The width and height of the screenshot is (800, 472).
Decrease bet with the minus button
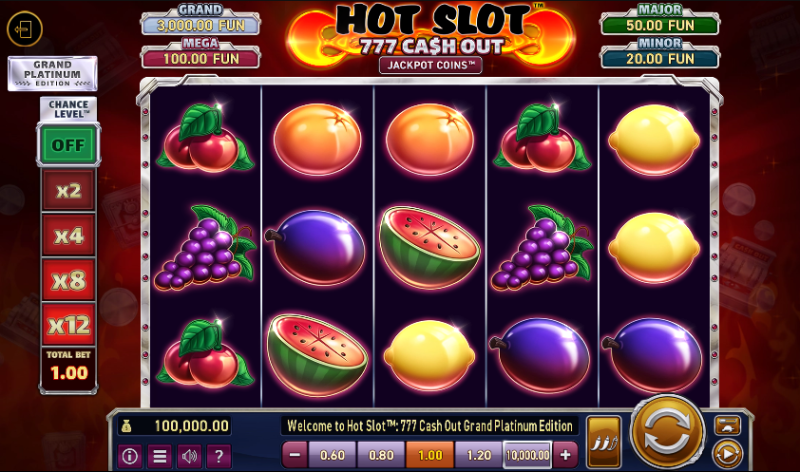[x=295, y=455]
